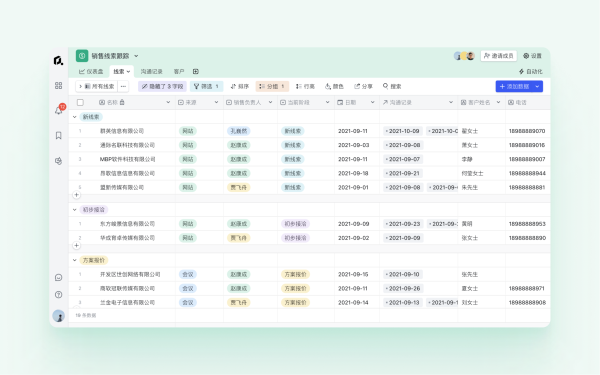
Task: Open the 日期 column dropdown
Action: tap(372, 103)
